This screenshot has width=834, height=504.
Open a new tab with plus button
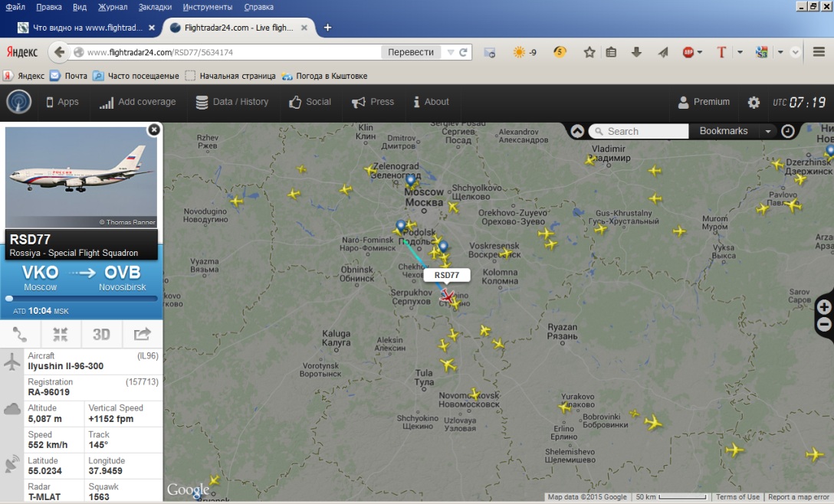click(x=327, y=28)
